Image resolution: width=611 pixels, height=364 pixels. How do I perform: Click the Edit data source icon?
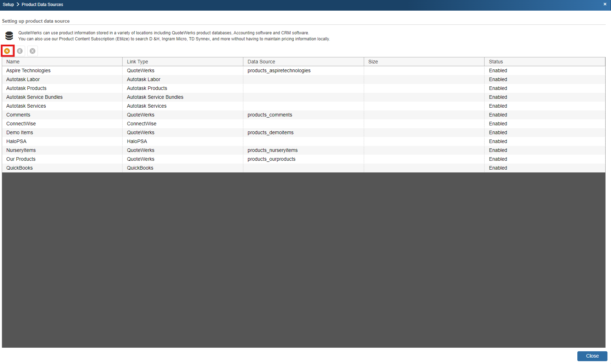pos(20,51)
